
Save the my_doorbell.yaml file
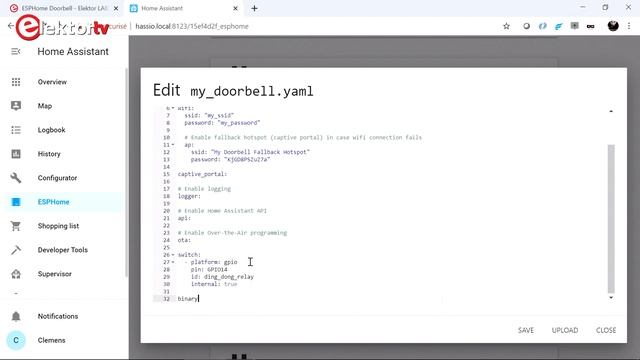click(x=526, y=330)
